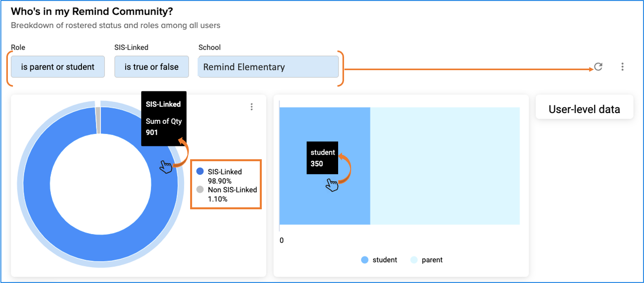Open the SIS-Linked filter 'is true or false'
Viewport: 644px width, 283px height.
pos(152,67)
